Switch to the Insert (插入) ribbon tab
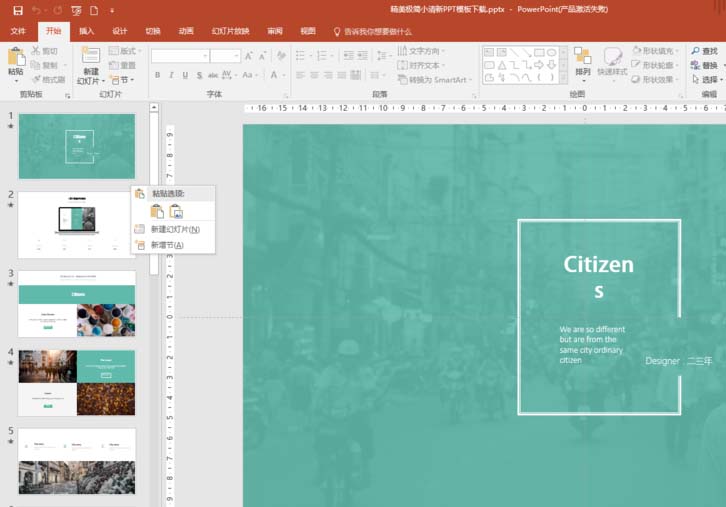The height and width of the screenshot is (507, 726). point(86,31)
